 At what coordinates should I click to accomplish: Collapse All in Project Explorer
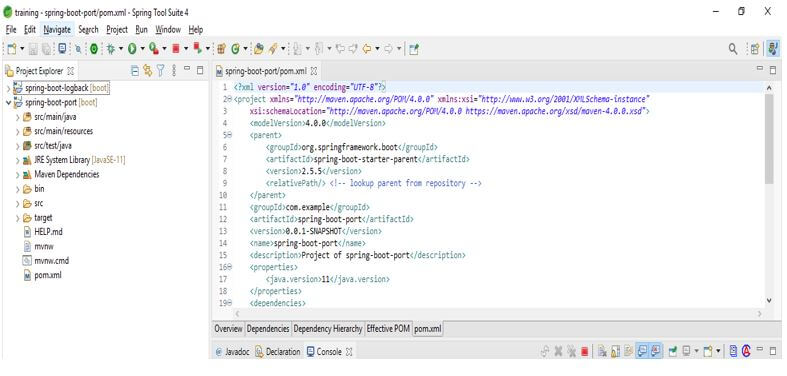click(135, 71)
